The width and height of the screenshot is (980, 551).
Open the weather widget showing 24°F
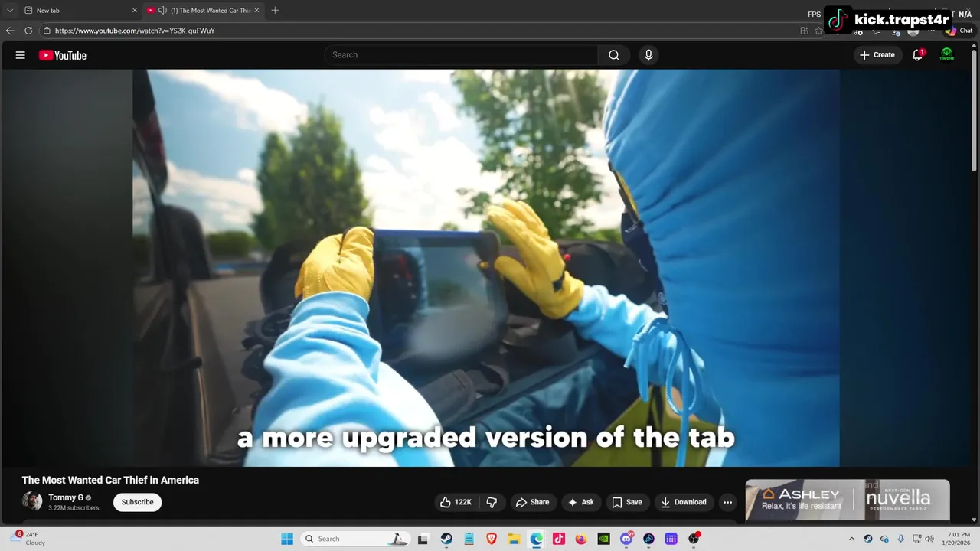coord(28,539)
